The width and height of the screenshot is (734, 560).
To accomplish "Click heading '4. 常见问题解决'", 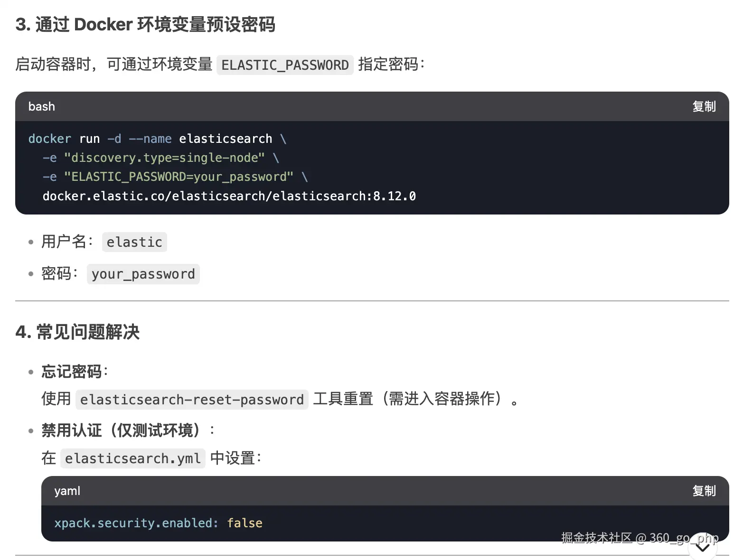I will click(x=77, y=332).
